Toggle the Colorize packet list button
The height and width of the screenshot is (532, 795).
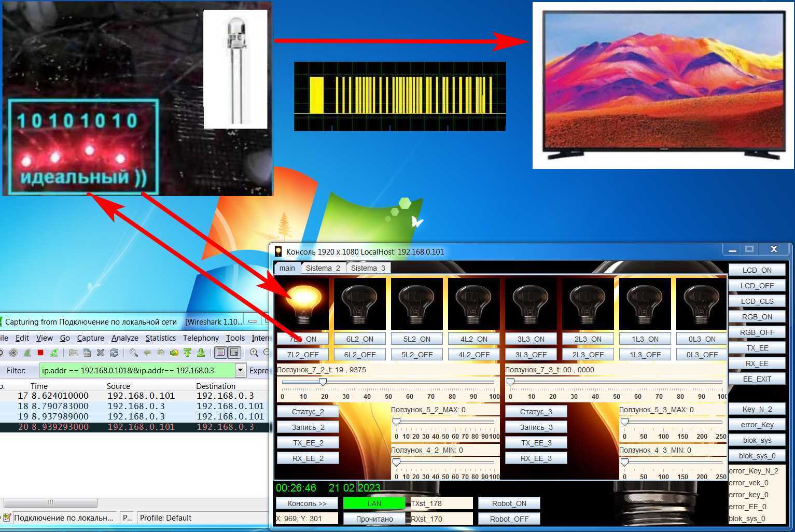point(220,353)
